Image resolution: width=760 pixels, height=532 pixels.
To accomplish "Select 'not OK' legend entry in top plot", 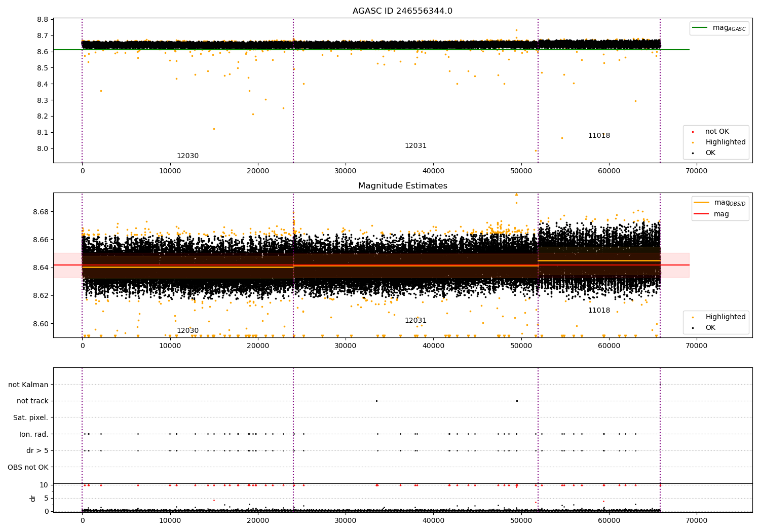I will pos(717,132).
